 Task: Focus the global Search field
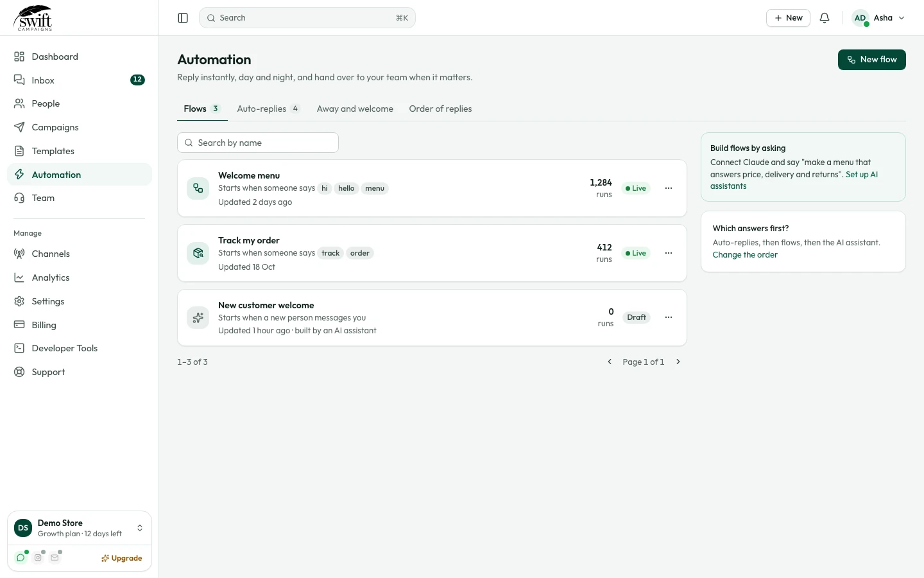click(307, 18)
